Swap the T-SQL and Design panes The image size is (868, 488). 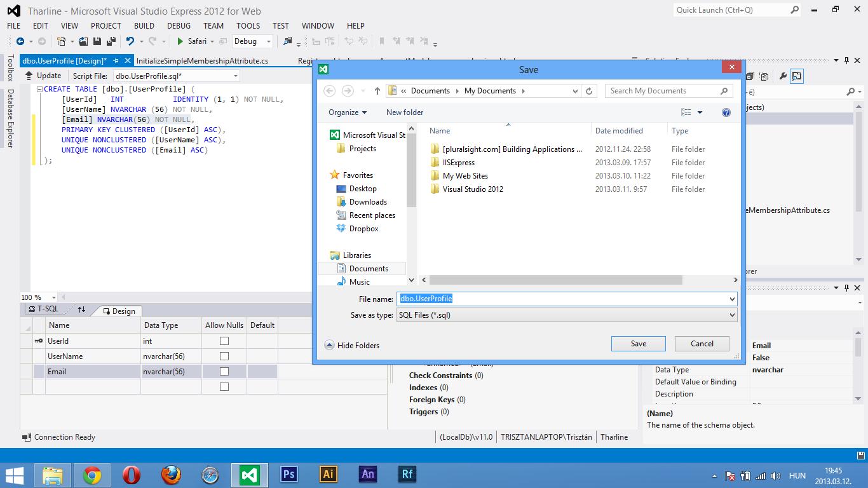pos(81,309)
